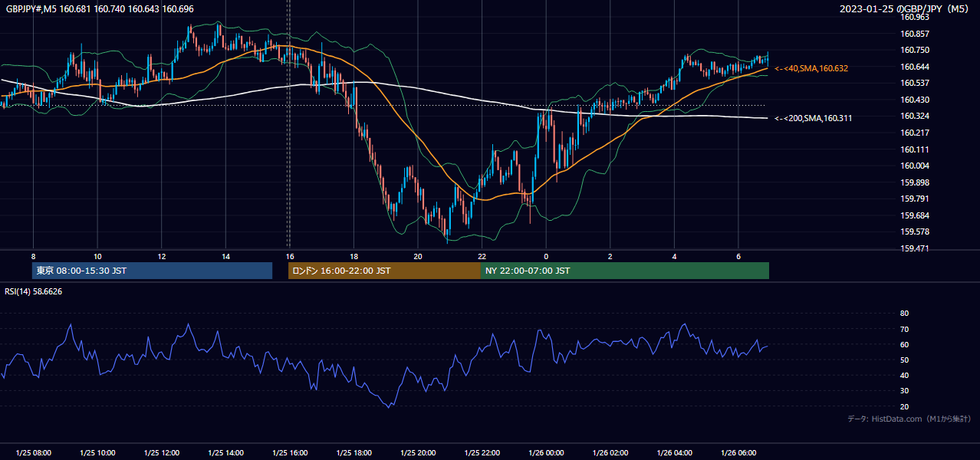Click the 1/25 18:00 time axis label
Viewport: 980px width, 460px height.
point(354,453)
